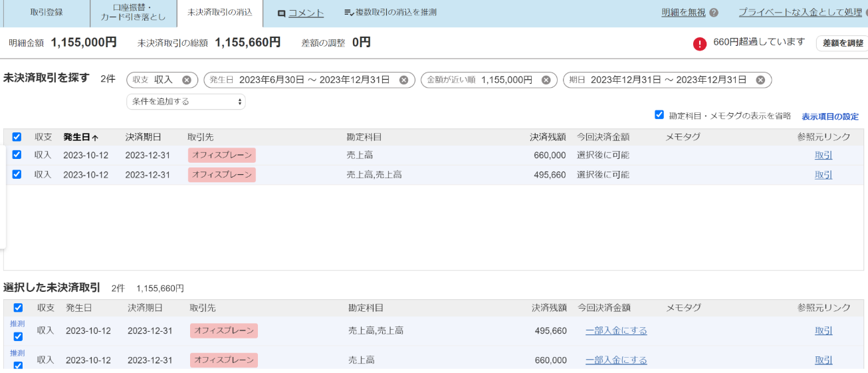
Task: Click the コメント speech bubble icon
Action: coord(282,13)
